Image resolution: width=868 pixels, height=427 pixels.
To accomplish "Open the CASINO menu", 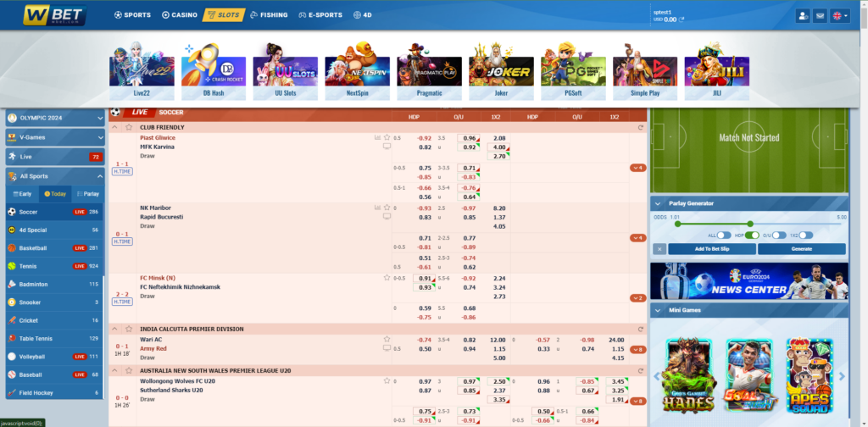I will [180, 15].
